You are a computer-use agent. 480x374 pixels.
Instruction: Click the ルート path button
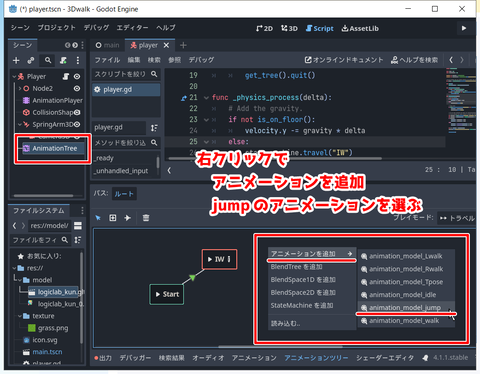click(124, 194)
